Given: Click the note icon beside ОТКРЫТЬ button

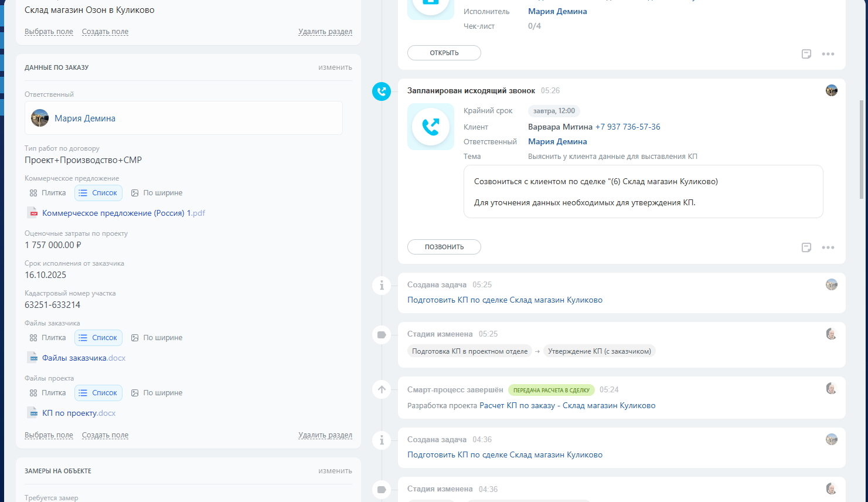Looking at the screenshot, I should [806, 54].
